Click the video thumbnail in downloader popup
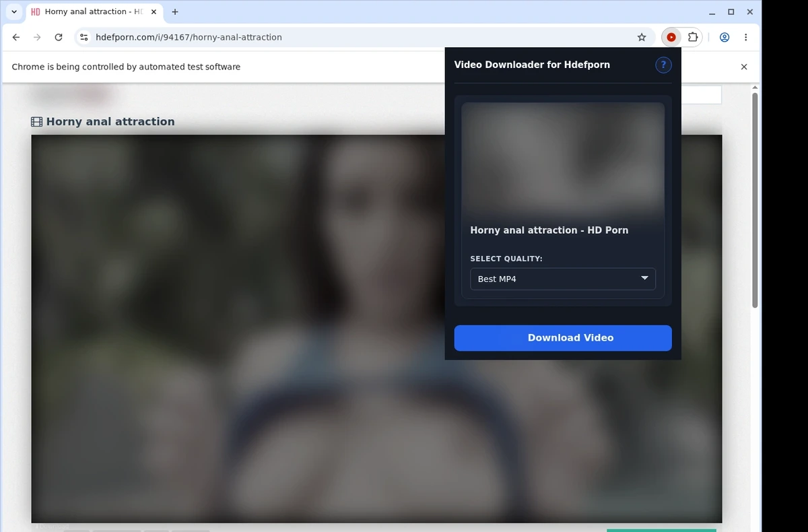The width and height of the screenshot is (808, 532). point(563,160)
